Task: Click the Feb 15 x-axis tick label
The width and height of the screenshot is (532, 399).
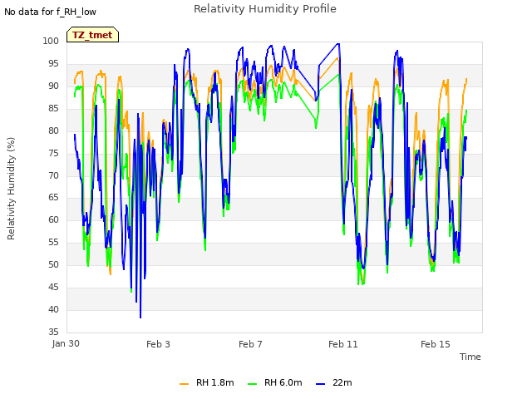Action: pyautogui.click(x=436, y=344)
